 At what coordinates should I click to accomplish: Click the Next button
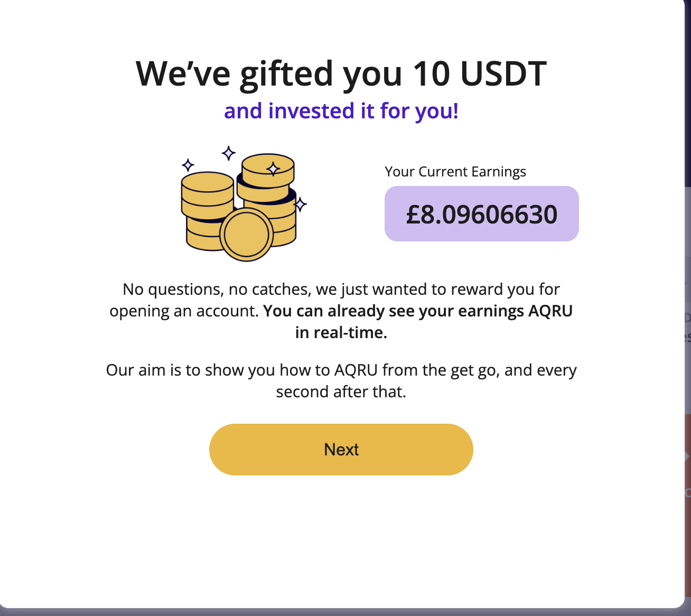[341, 450]
